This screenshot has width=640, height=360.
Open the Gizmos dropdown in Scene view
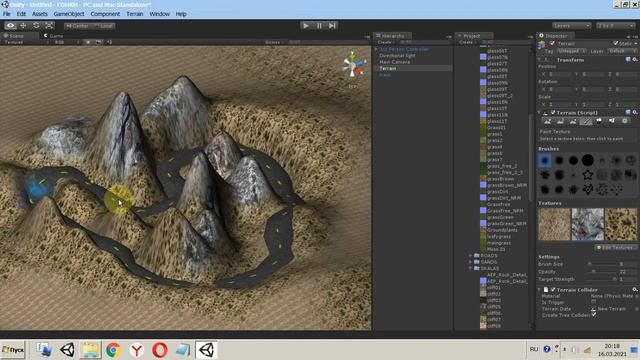[273, 42]
